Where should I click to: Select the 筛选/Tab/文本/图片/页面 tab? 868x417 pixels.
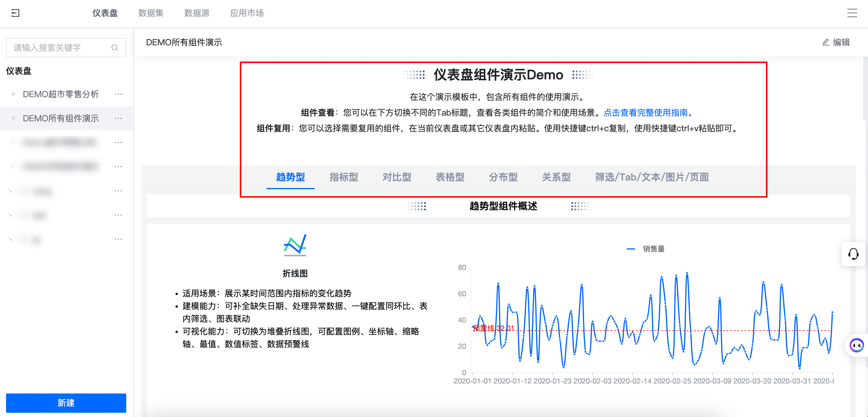click(652, 177)
